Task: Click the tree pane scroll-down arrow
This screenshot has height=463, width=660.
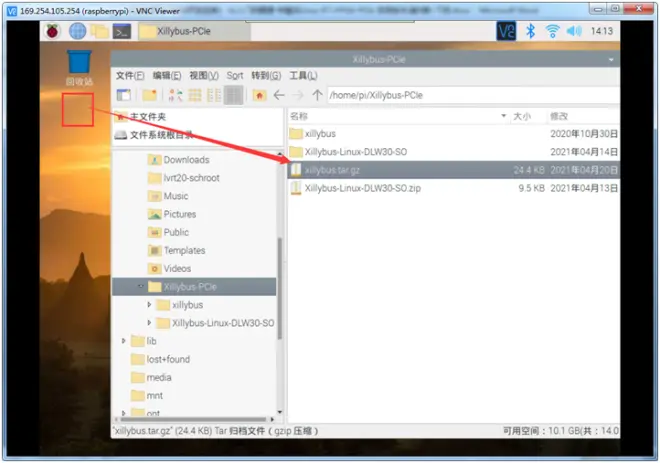Action: click(x=279, y=412)
